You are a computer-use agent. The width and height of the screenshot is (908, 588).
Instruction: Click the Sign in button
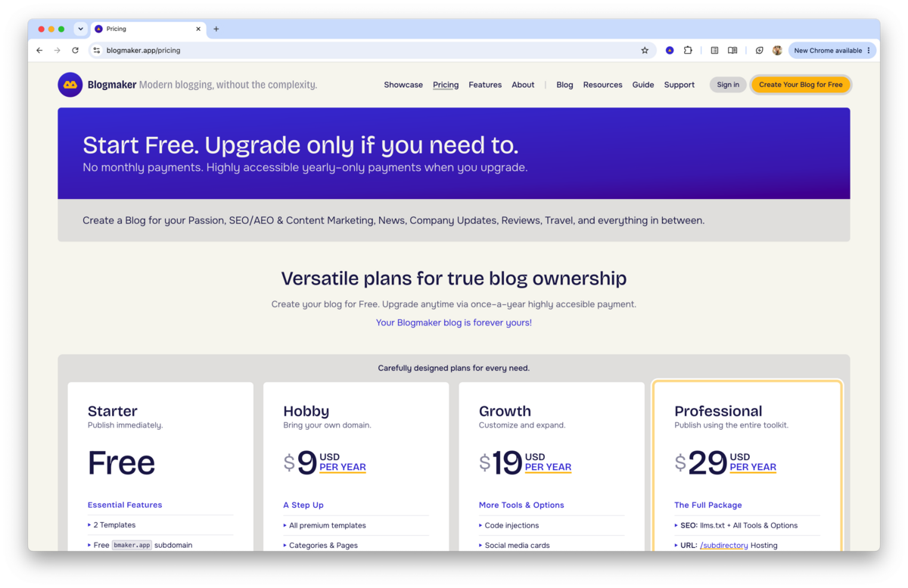click(x=728, y=85)
